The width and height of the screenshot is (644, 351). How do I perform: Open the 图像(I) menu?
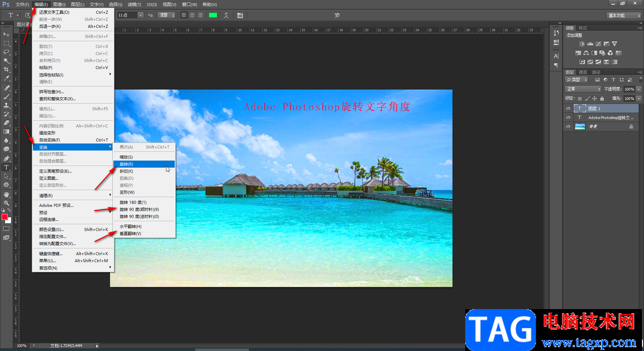coord(59,4)
